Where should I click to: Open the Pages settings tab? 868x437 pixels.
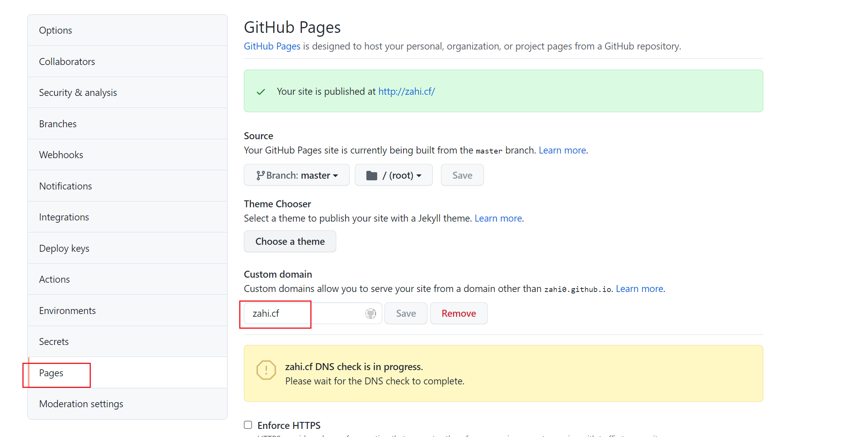coord(51,373)
